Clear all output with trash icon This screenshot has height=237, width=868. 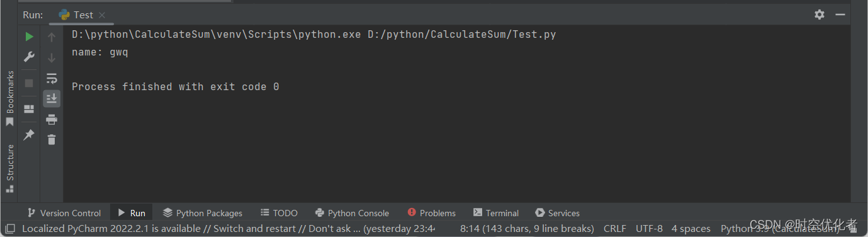52,139
